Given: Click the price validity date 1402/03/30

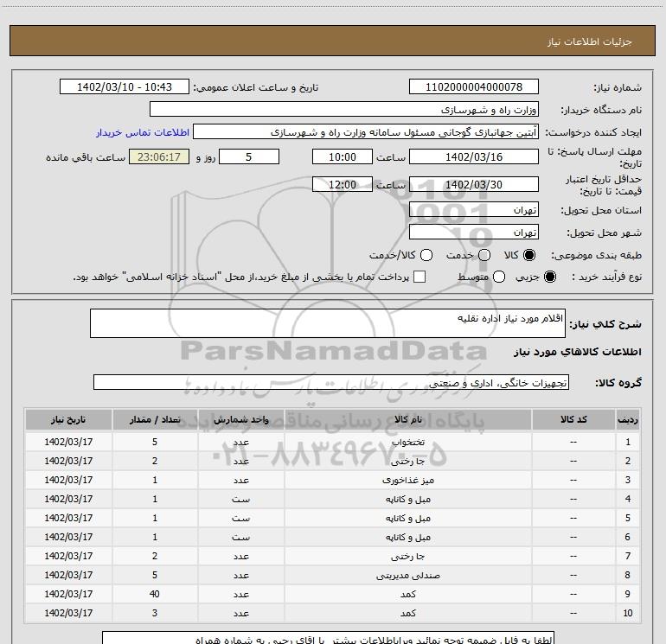Looking at the screenshot, I should click(x=474, y=184).
